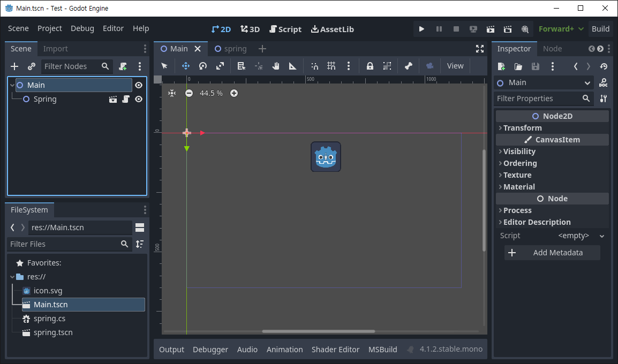The height and width of the screenshot is (364, 618).
Task: Toggle visibility of Main node
Action: [x=139, y=85]
